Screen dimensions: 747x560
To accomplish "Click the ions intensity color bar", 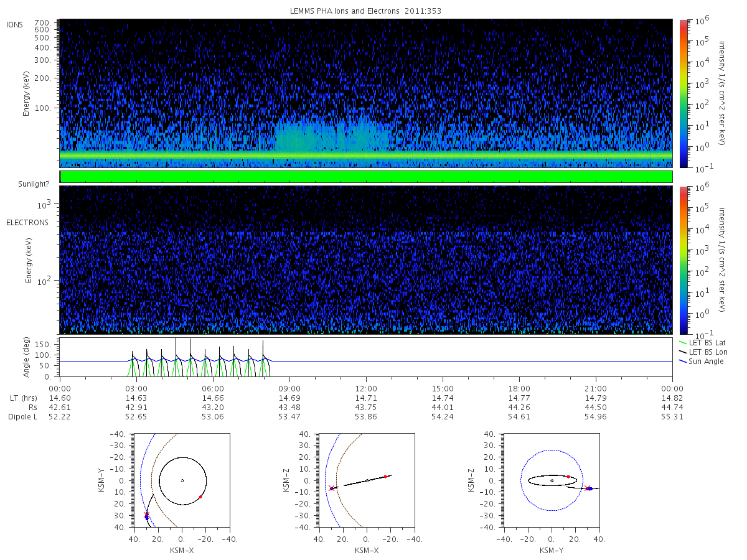I will (x=683, y=93).
